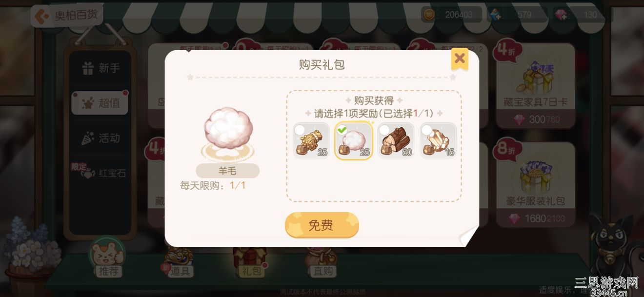Switch to the 超值 sidebar tab
Image resolution: width=644 pixels, height=297 pixels.
[x=101, y=102]
